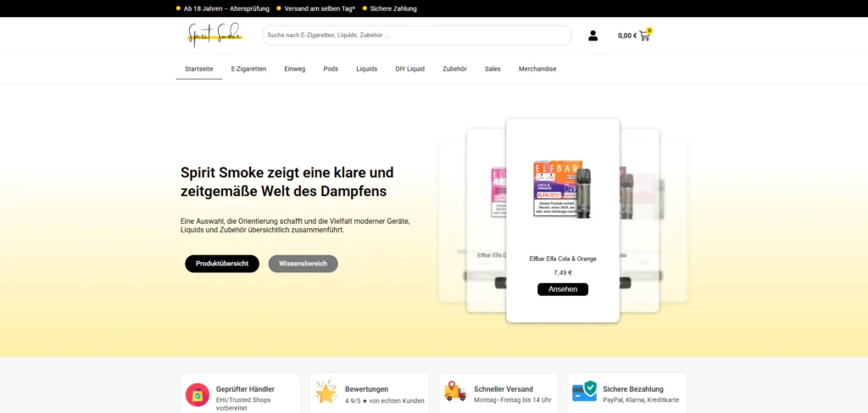Click the Spirit Smoke logo
868x413 pixels.
(x=214, y=35)
